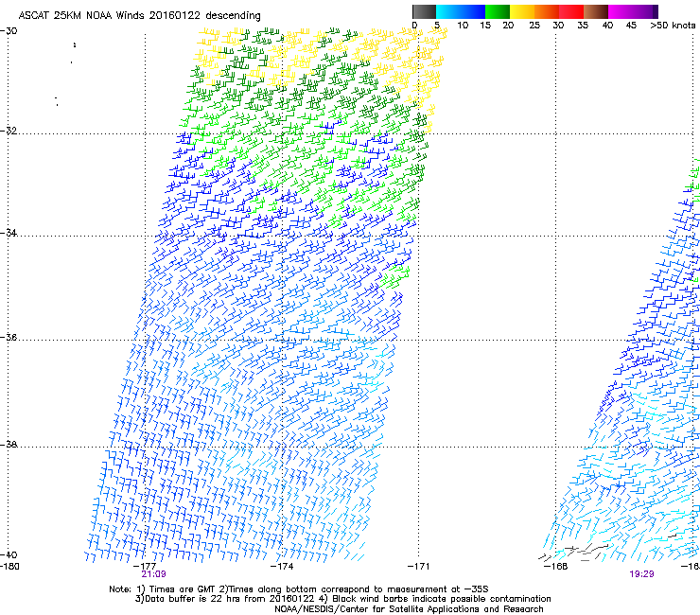Click the gray 0-5 knots color swatch
The image size is (700, 615).
(424, 11)
